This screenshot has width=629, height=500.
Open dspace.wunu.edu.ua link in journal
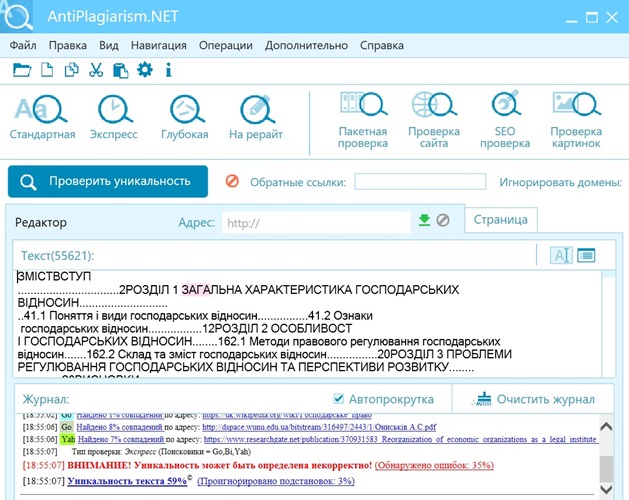click(319, 427)
